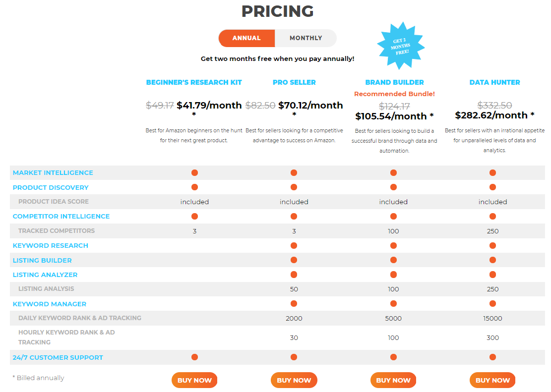Viewport: 551px width, 392px height.
Task: Click the Keyword Research dot for Brand Builder
Action: click(393, 245)
